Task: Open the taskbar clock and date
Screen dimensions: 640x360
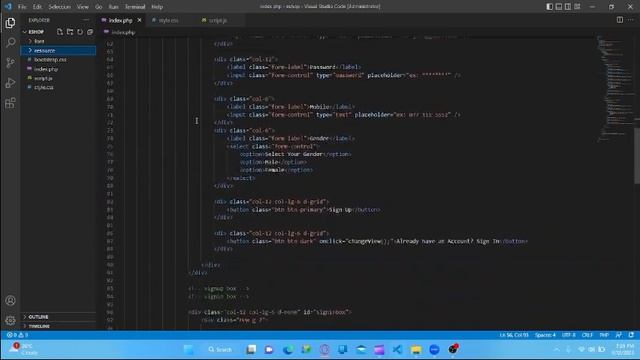Action: (x=623, y=349)
